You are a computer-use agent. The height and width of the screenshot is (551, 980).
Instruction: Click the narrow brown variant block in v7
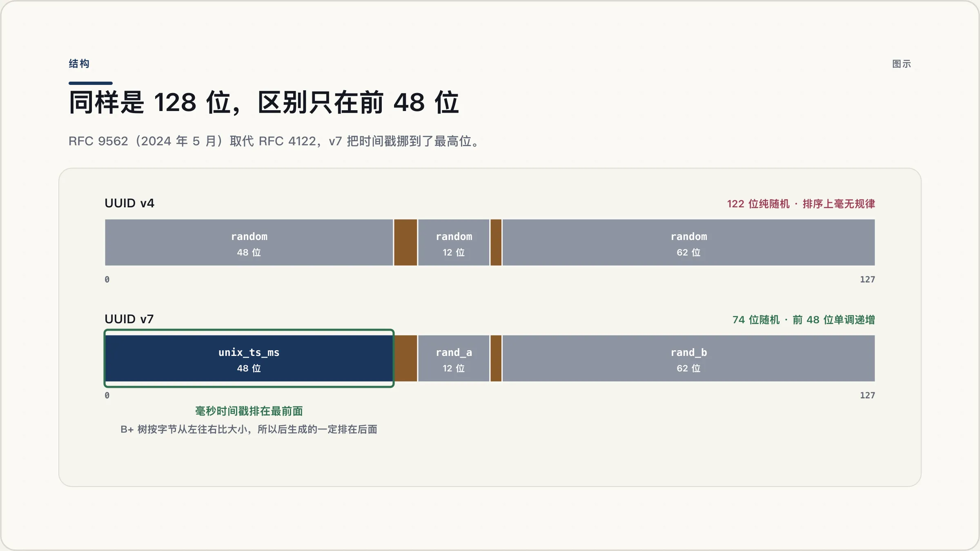coord(496,358)
